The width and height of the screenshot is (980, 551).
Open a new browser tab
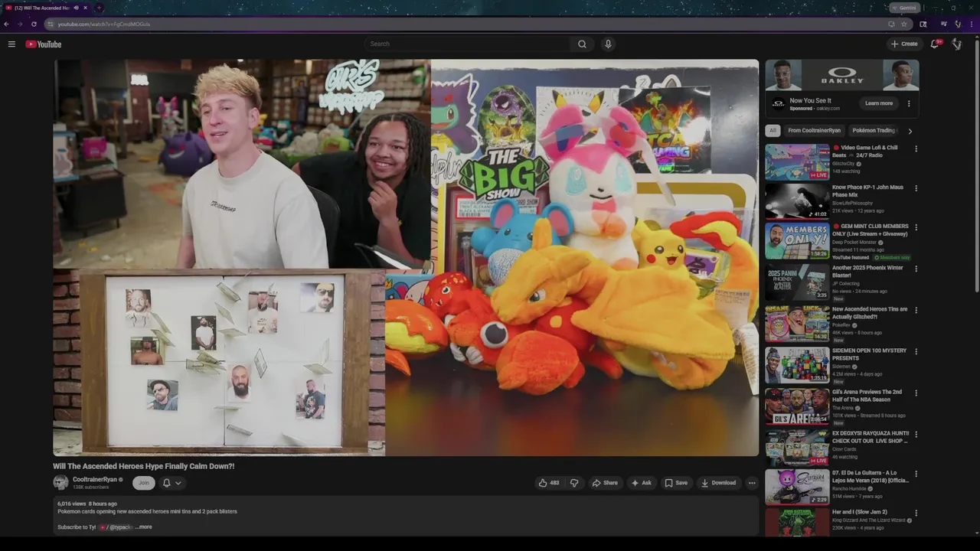[99, 8]
